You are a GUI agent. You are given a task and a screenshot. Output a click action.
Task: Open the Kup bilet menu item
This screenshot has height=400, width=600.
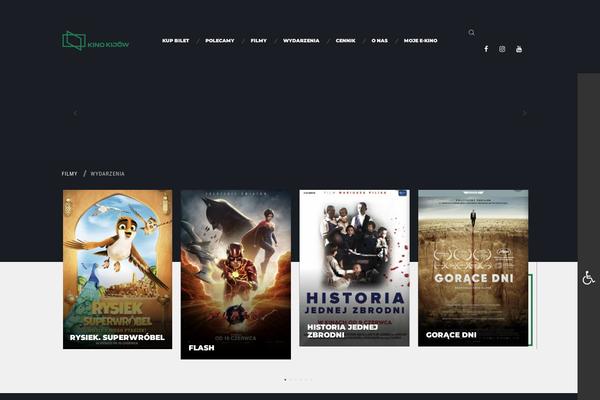[176, 41]
